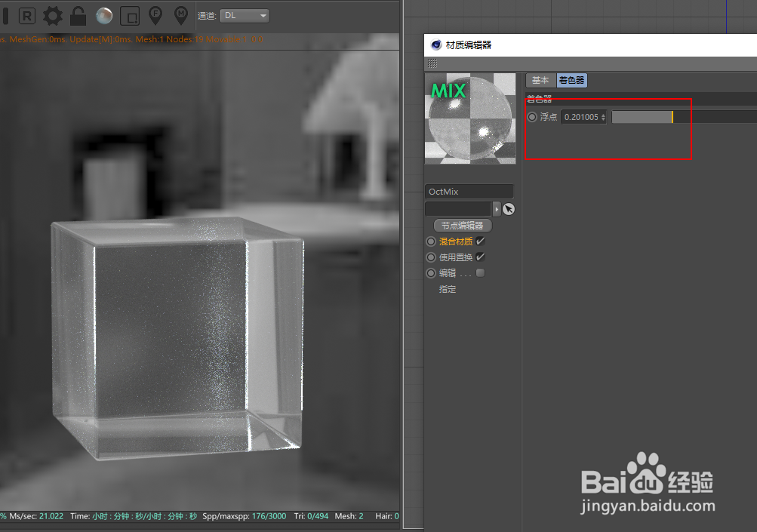Toggle the 混合材质 checkbox

480,241
